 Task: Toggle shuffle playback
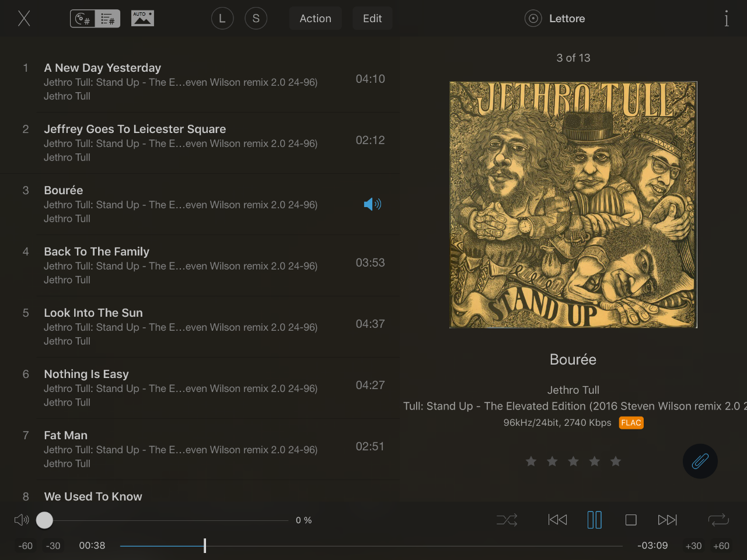pos(507,520)
